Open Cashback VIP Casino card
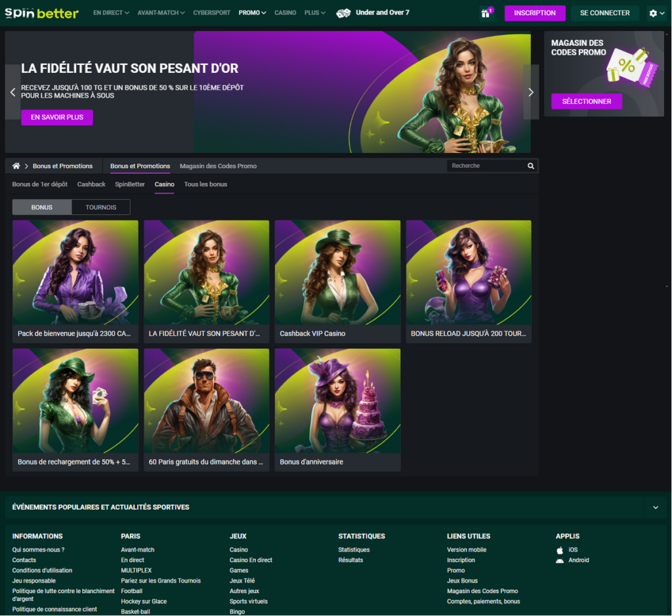672x616 pixels. tap(338, 281)
